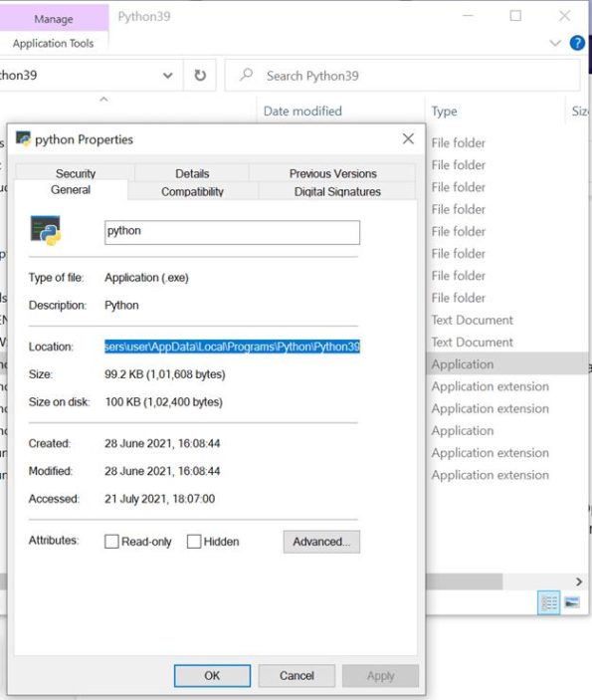Click the size value 99.2 KB

[x=164, y=374]
